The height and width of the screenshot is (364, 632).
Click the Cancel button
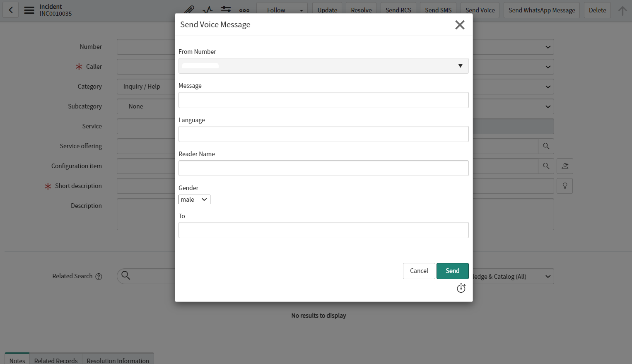[419, 271]
